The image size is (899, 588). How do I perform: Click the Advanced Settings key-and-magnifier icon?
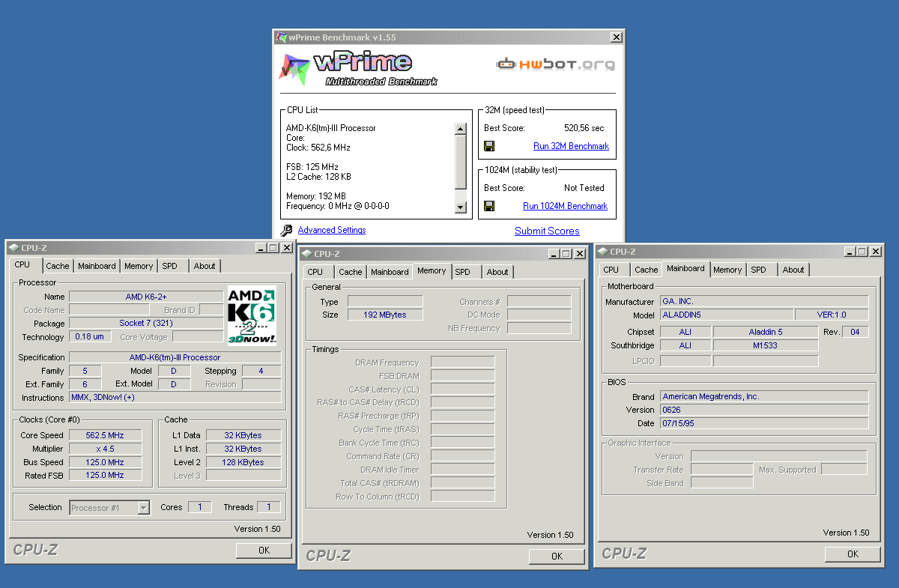(x=286, y=231)
